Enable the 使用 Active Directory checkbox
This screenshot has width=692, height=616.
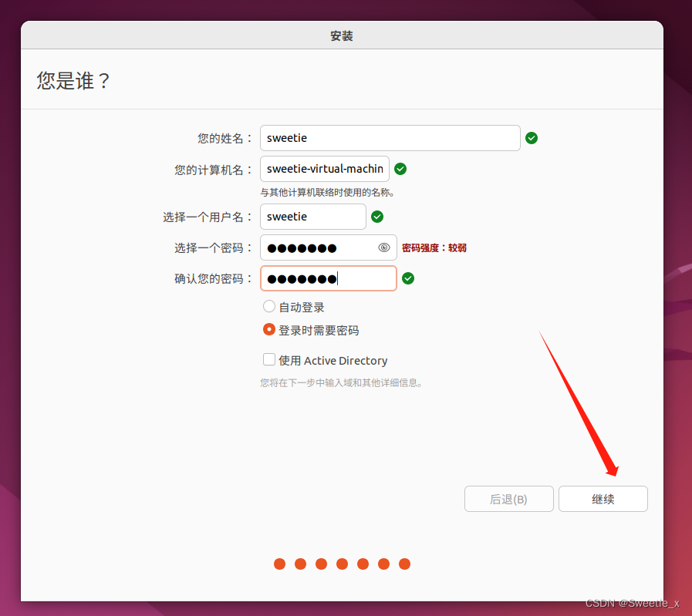(269, 360)
